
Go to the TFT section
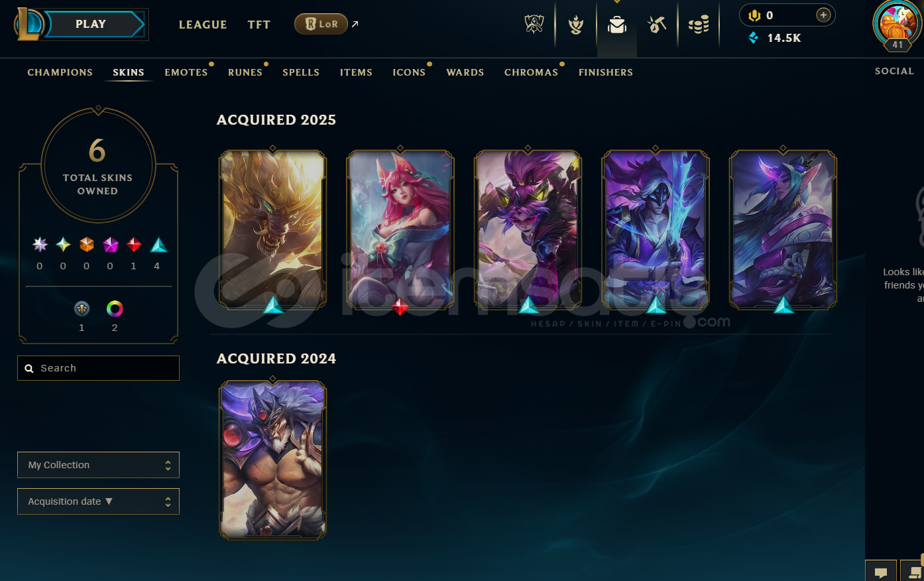[259, 25]
